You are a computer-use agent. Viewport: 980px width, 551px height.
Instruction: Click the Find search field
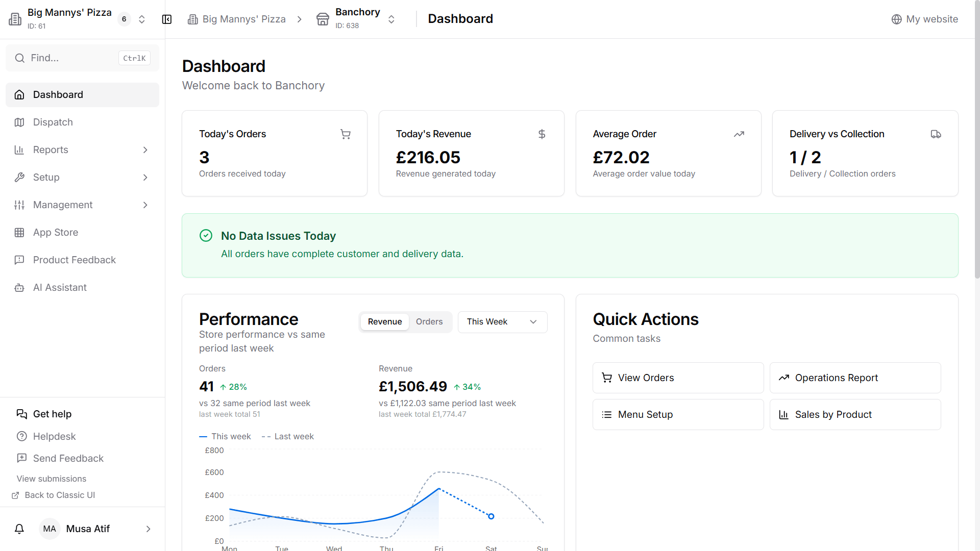point(82,58)
